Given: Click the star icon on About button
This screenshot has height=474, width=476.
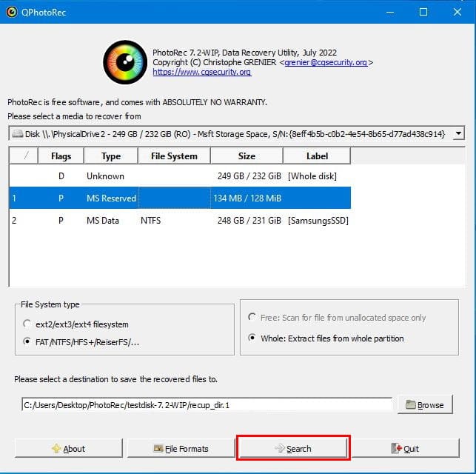Looking at the screenshot, I should 56,448.
